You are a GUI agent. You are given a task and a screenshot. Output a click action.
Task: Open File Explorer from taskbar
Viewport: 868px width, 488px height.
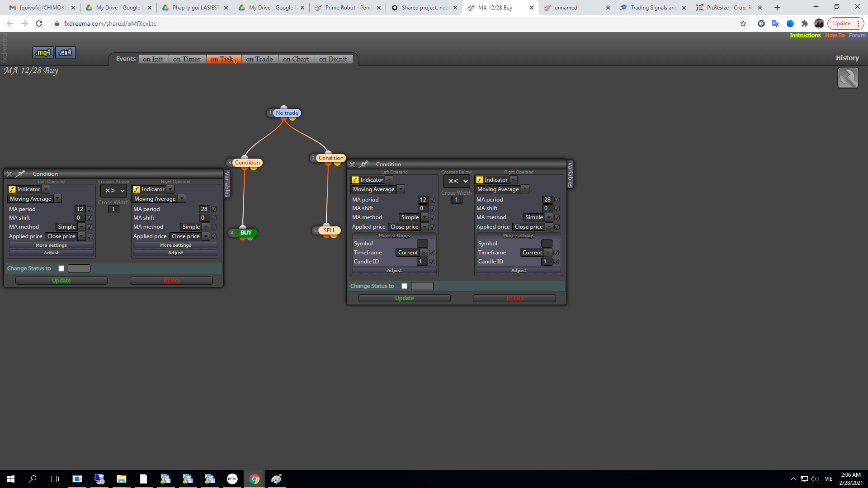coord(121,479)
